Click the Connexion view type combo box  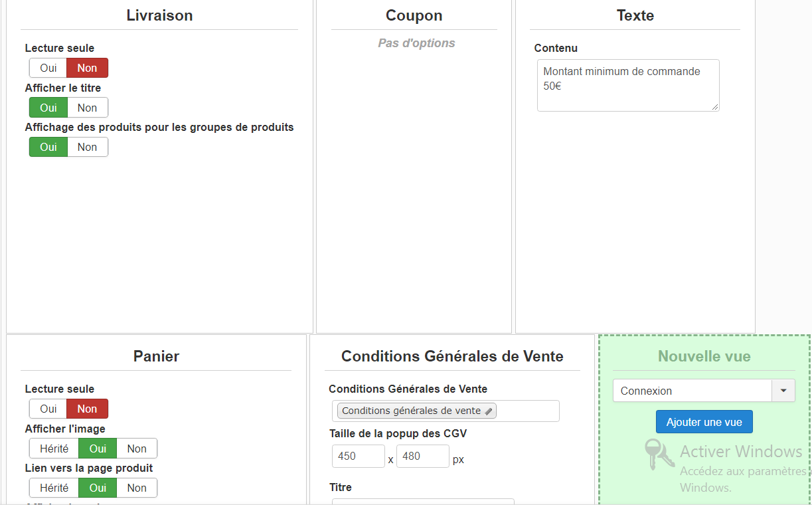pyautogui.click(x=692, y=391)
